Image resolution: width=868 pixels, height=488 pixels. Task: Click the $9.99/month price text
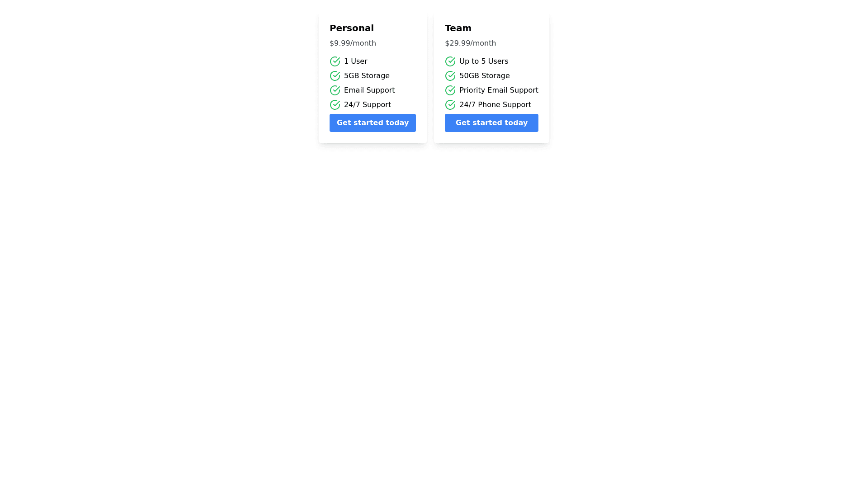click(353, 43)
